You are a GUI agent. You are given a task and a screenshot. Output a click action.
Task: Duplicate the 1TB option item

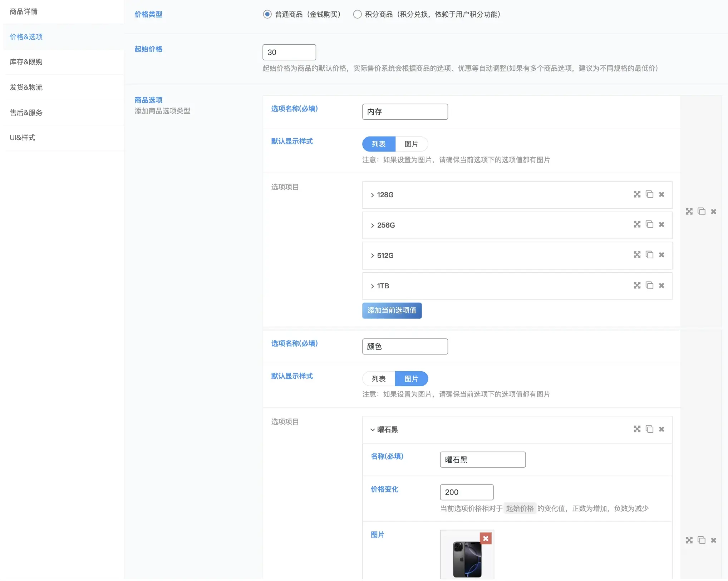click(x=649, y=285)
